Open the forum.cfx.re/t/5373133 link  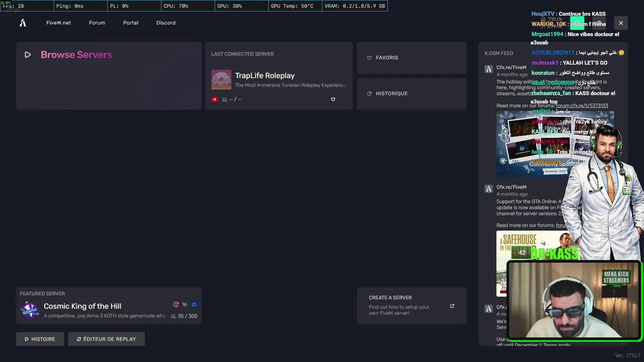[x=582, y=106]
